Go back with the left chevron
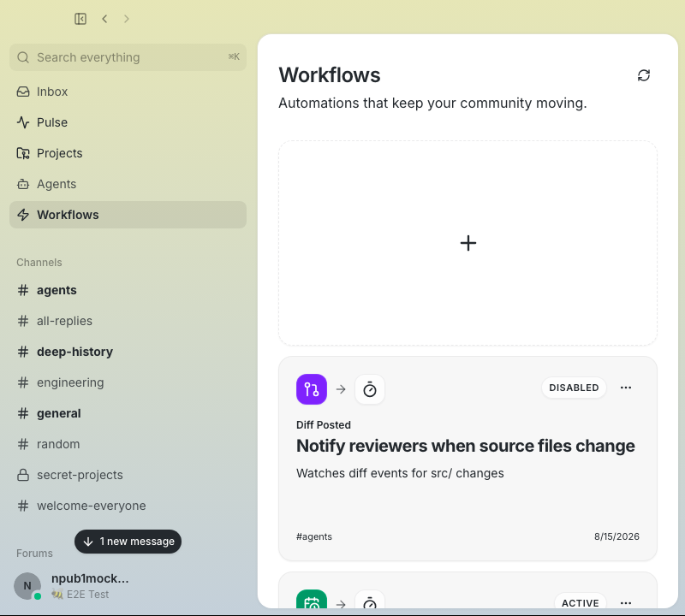Screen dimensions: 685x616 click(104, 19)
